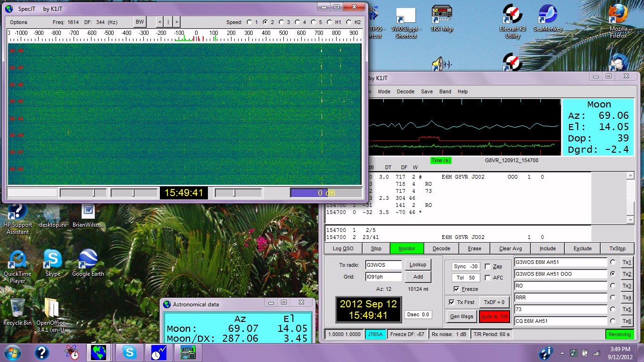Viewport: 644px width, 362px height.
Task: Select the Tx1 message radio button
Action: pos(613,262)
